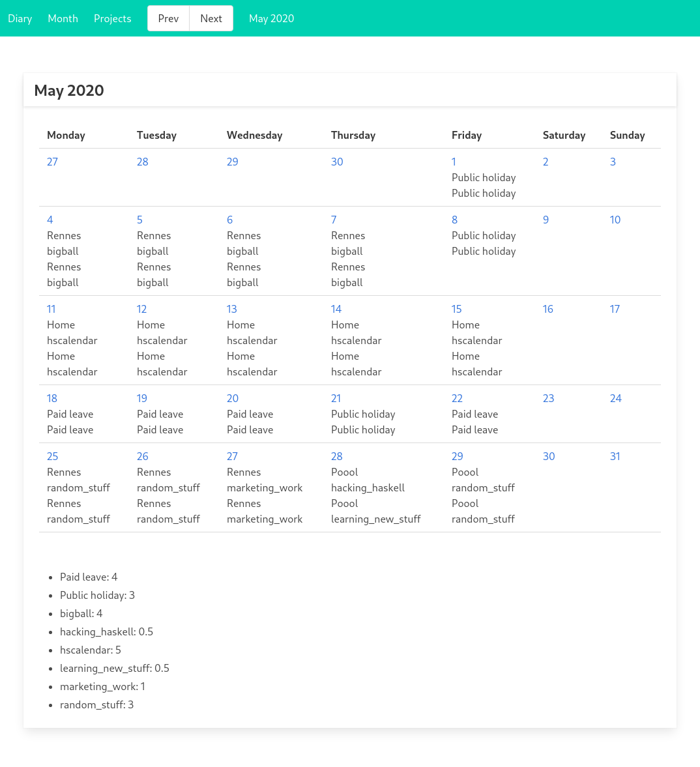Screen dimensions: 700x767
Task: Open day 8 in the calendar
Action: click(455, 220)
